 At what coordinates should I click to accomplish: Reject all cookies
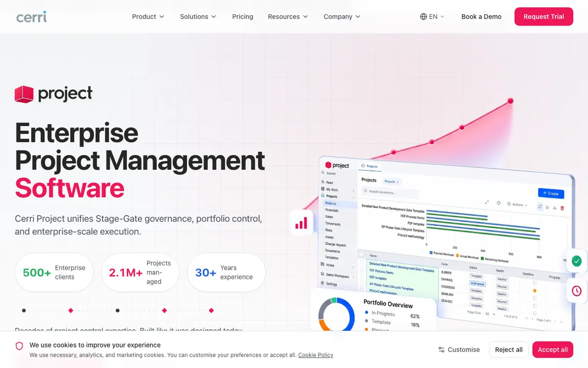[x=509, y=350]
